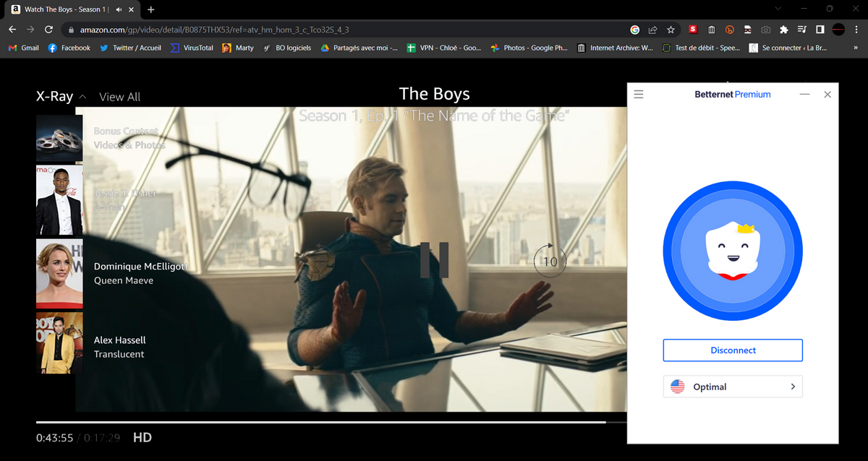Pause the video with the center pause button

click(x=434, y=259)
